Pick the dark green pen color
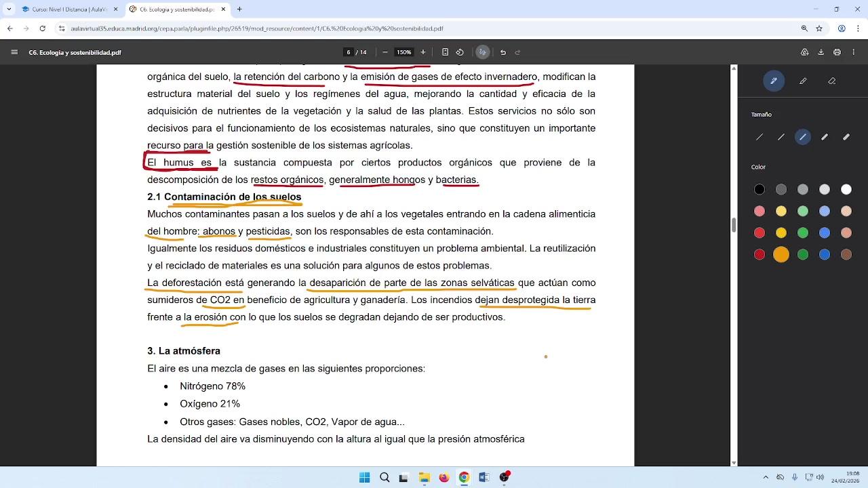This screenshot has height=488, width=868. coord(803,255)
